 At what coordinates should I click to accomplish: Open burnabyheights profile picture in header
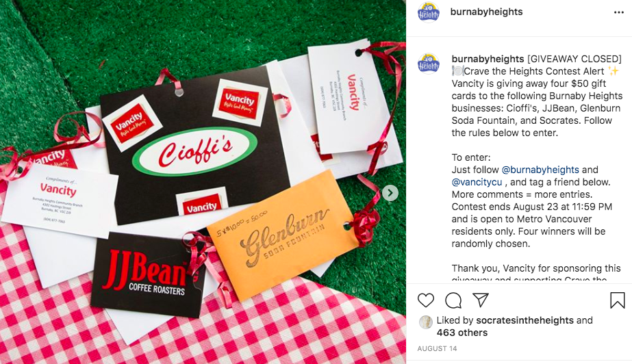pyautogui.click(x=429, y=12)
